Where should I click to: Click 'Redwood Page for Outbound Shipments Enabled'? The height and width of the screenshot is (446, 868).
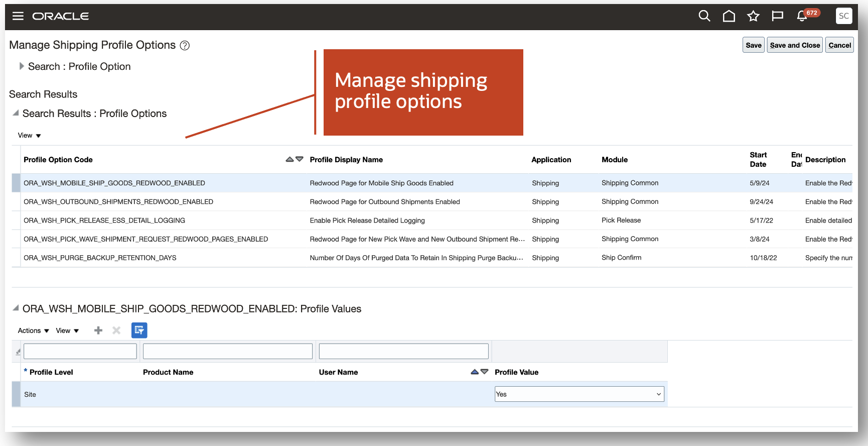point(385,202)
